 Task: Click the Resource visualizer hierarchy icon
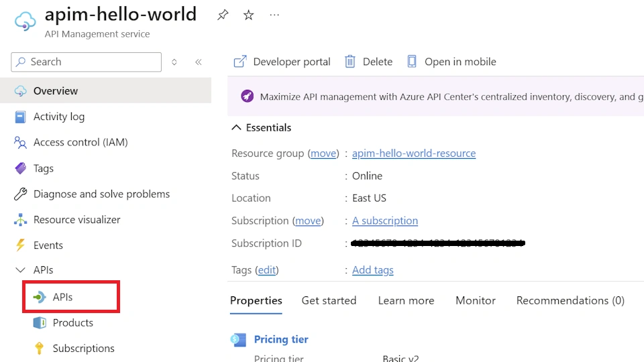click(x=20, y=220)
